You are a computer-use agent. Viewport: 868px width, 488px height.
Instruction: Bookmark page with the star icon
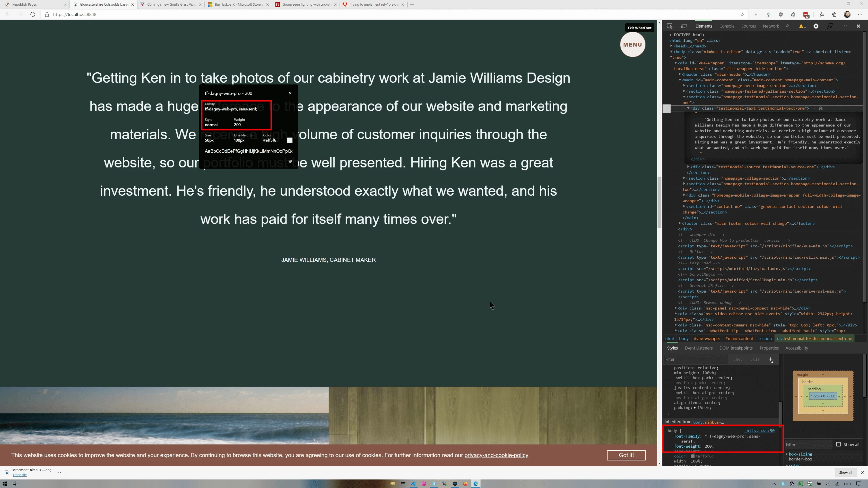pyautogui.click(x=742, y=14)
